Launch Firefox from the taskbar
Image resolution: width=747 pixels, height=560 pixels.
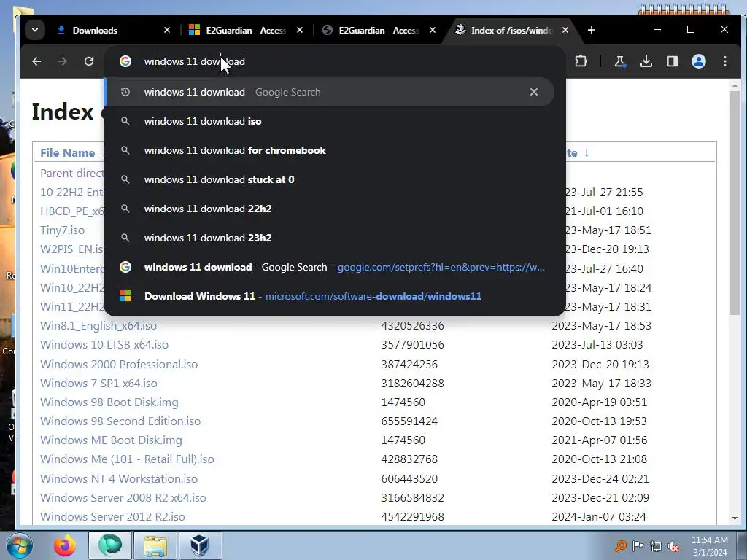coord(64,545)
